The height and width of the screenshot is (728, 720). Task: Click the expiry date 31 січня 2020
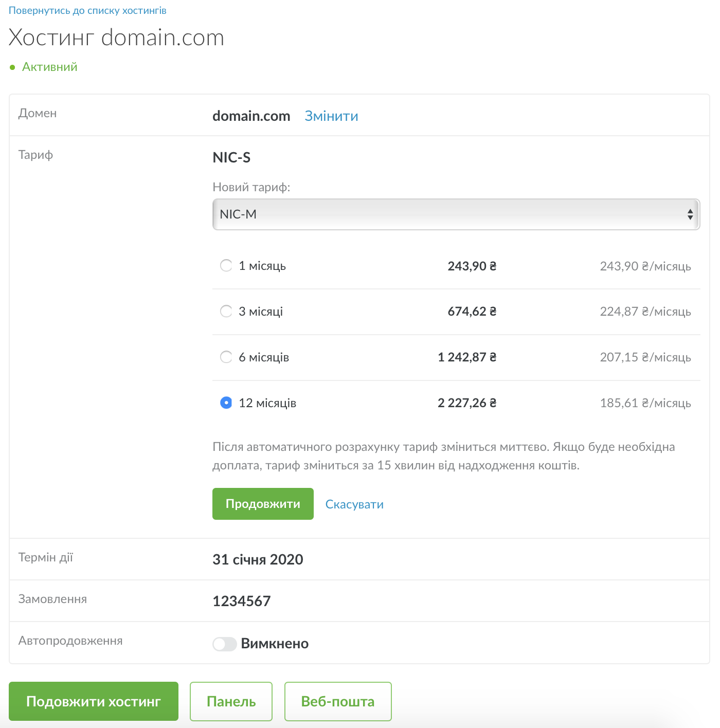pyautogui.click(x=258, y=559)
